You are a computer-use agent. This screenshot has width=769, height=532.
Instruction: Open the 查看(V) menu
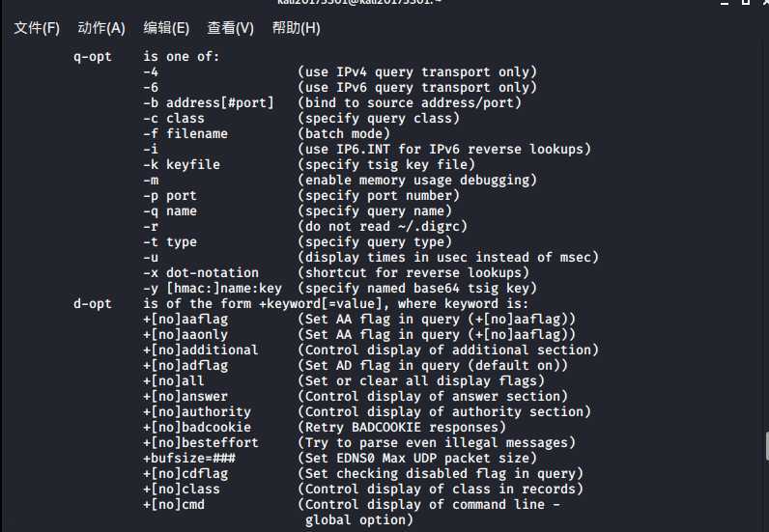click(231, 28)
